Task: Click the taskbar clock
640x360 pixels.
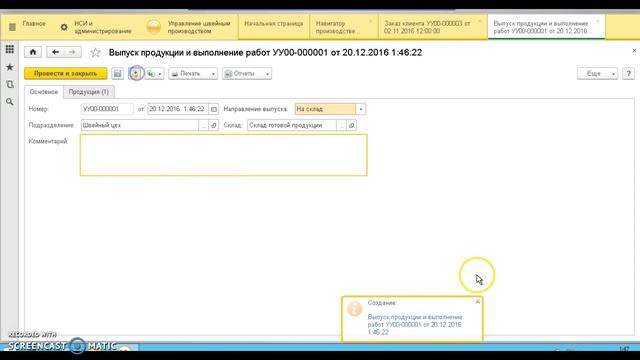Action: 624,349
